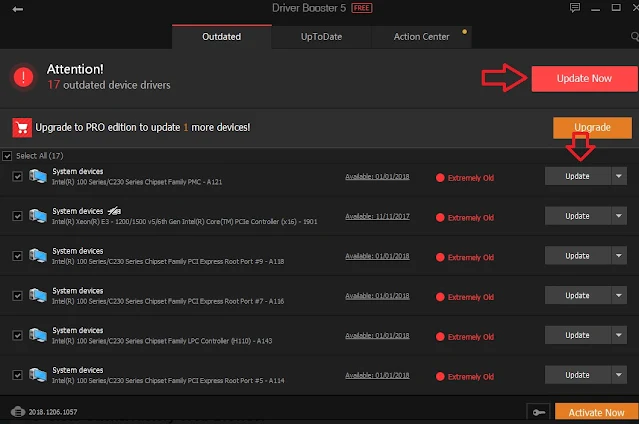Click the version text 2018.1206.1057

pyautogui.click(x=53, y=412)
